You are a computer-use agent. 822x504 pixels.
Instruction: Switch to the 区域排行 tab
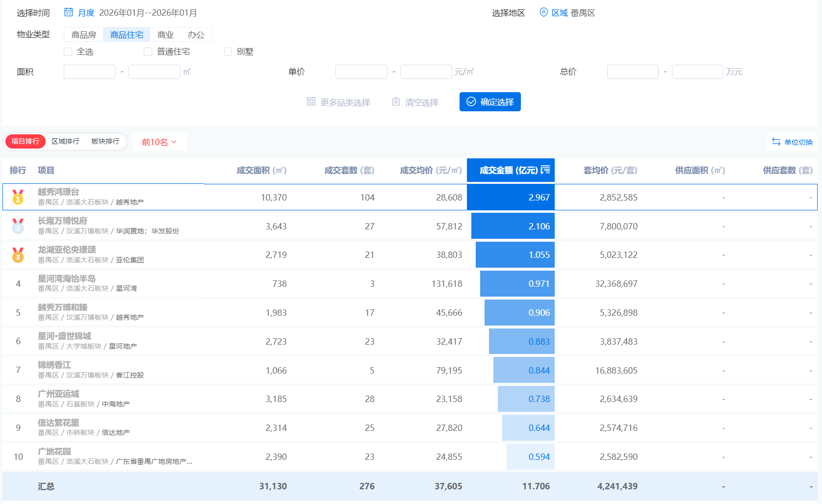[65, 141]
